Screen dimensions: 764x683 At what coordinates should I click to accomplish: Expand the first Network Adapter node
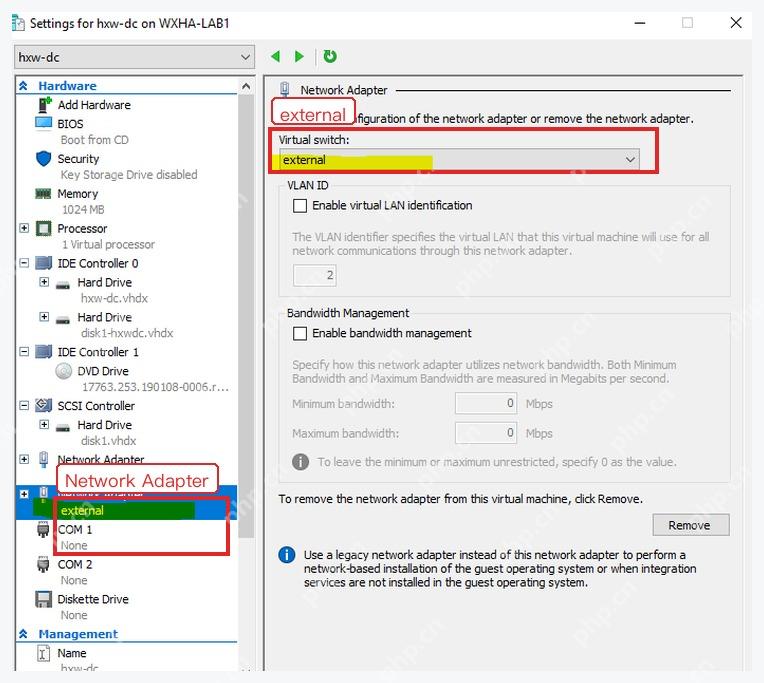pos(24,459)
